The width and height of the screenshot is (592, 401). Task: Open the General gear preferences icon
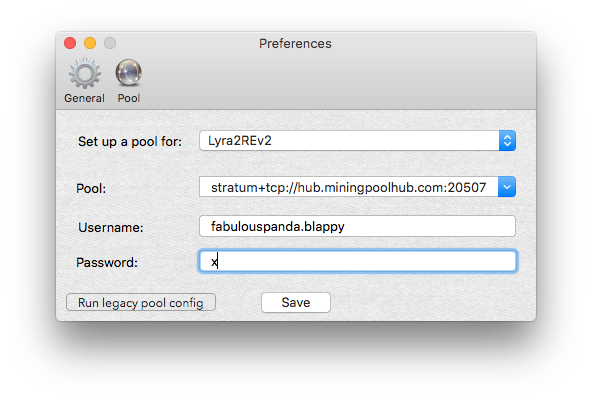tap(85, 73)
